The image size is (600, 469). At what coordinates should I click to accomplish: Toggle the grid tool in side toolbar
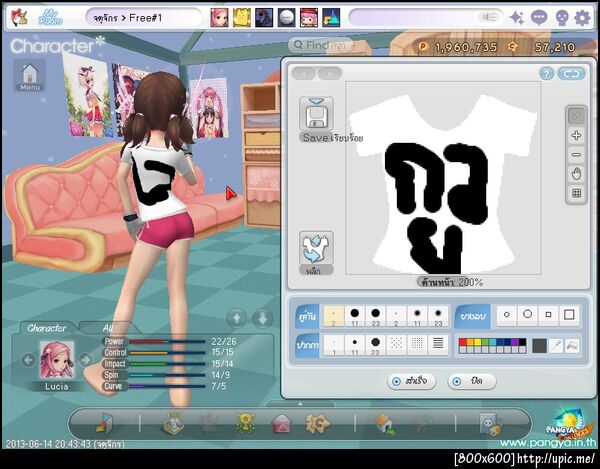tap(576, 193)
